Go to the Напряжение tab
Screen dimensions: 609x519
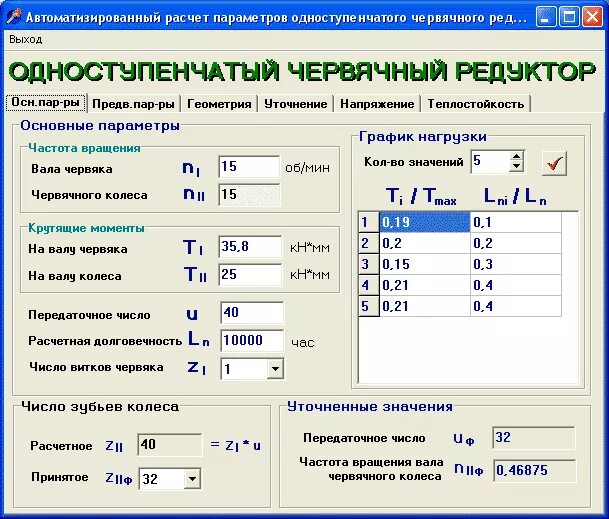point(377,104)
